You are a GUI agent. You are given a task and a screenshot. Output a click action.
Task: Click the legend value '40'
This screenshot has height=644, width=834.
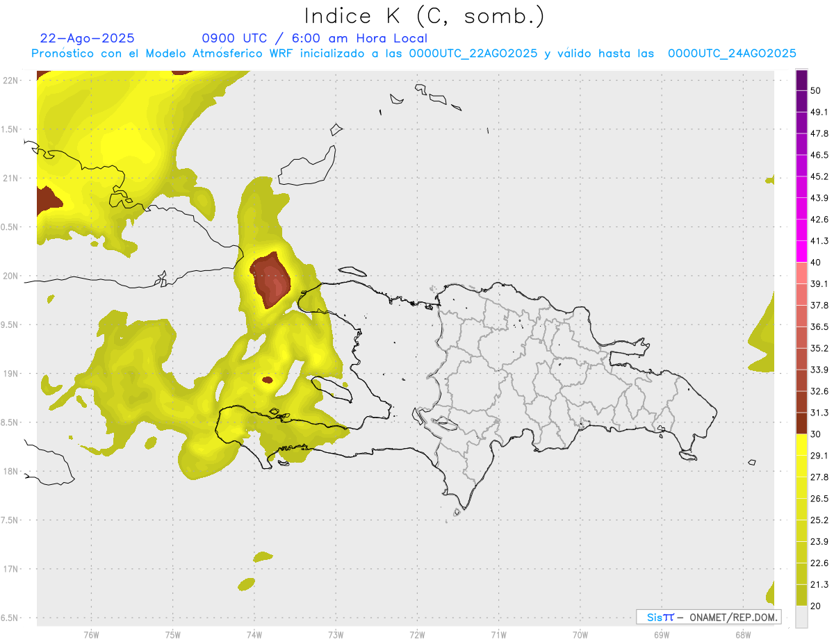click(x=816, y=263)
